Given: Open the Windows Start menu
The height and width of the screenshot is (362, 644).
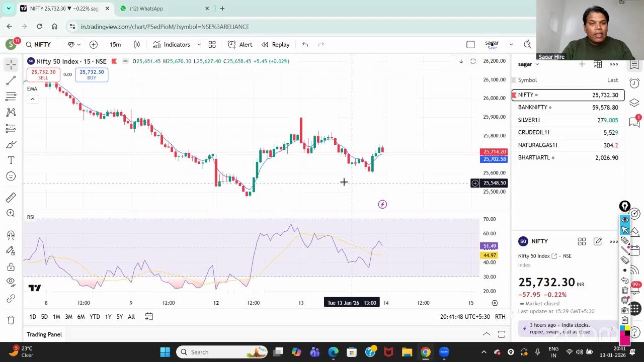Looking at the screenshot, I should 166,352.
